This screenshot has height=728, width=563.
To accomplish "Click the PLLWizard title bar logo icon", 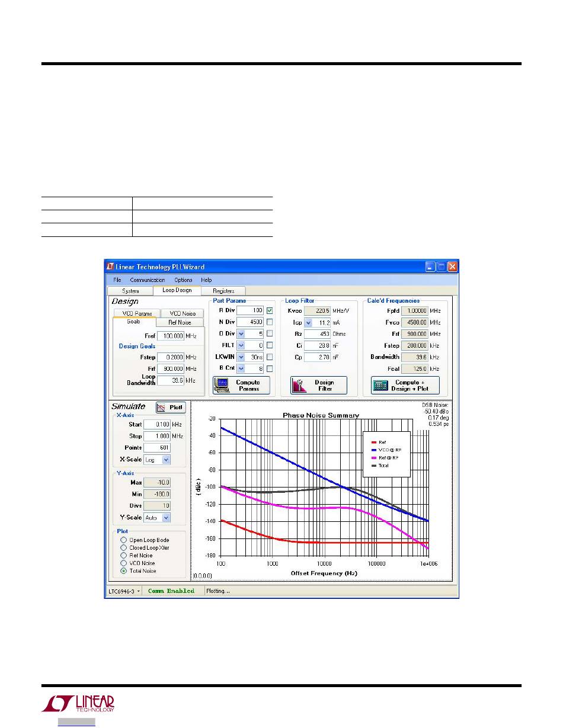I will [x=110, y=267].
